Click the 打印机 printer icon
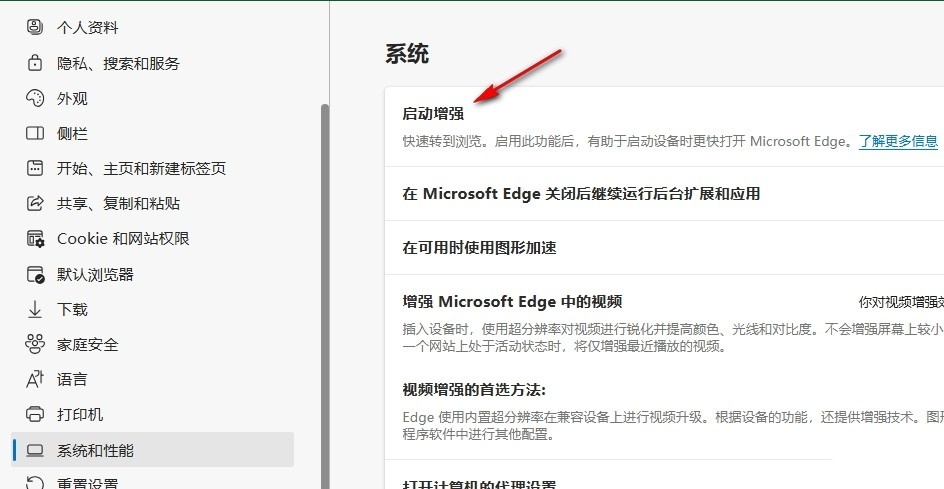The width and height of the screenshot is (944, 489). 35,414
